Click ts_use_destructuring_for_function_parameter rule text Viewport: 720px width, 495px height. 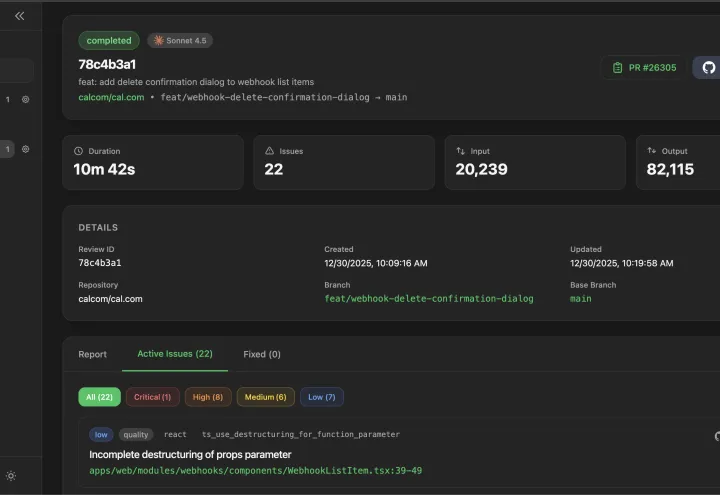pyautogui.click(x=301, y=434)
